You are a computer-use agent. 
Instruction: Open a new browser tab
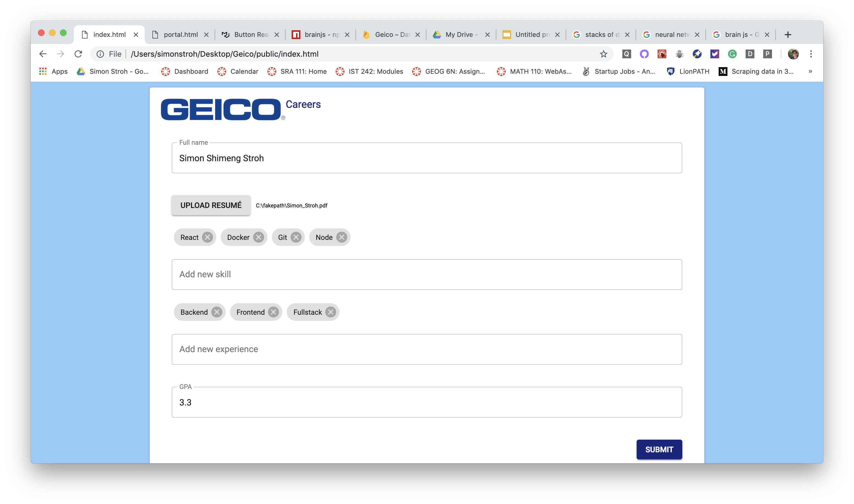pos(788,35)
